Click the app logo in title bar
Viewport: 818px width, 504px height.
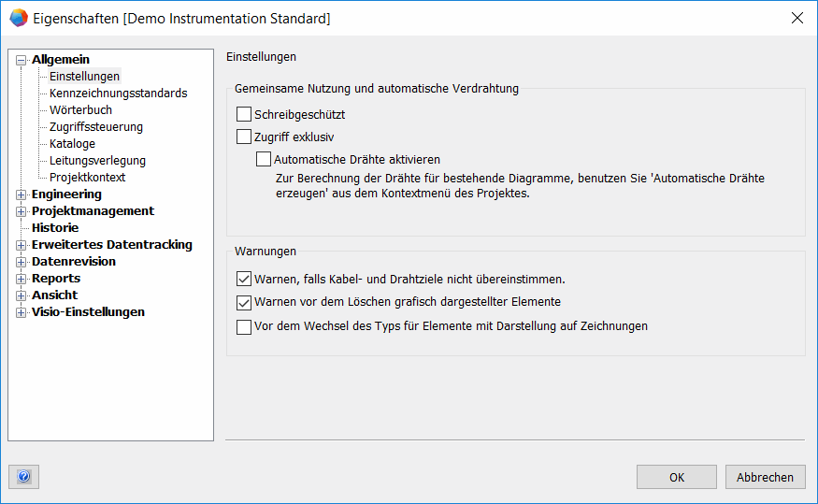click(19, 18)
